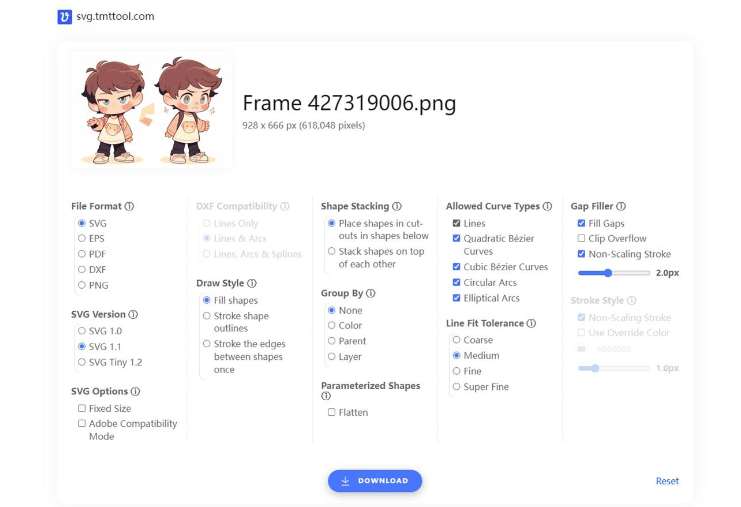The height and width of the screenshot is (507, 741).
Task: Set Group By to None
Action: [x=332, y=310]
